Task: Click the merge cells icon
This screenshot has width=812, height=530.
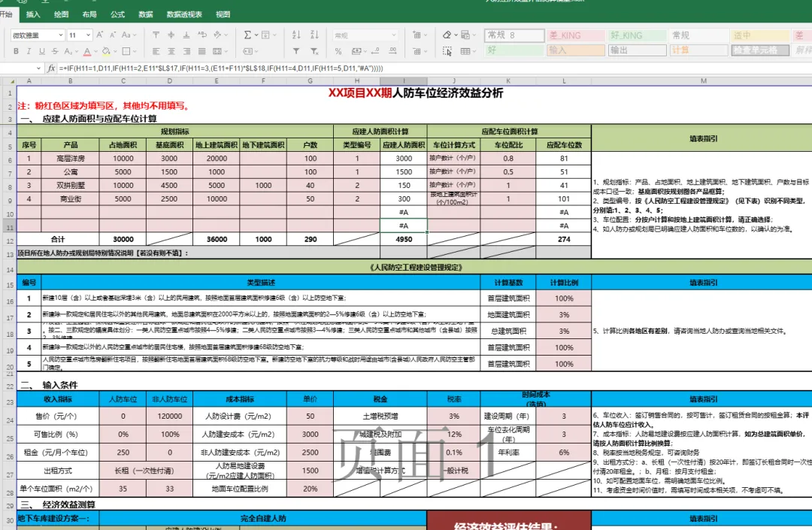Action: click(217, 51)
